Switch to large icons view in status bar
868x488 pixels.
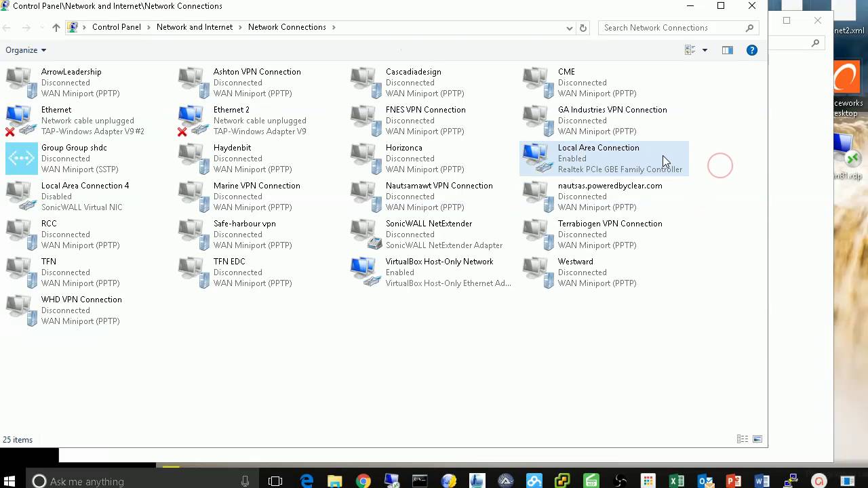(x=757, y=439)
